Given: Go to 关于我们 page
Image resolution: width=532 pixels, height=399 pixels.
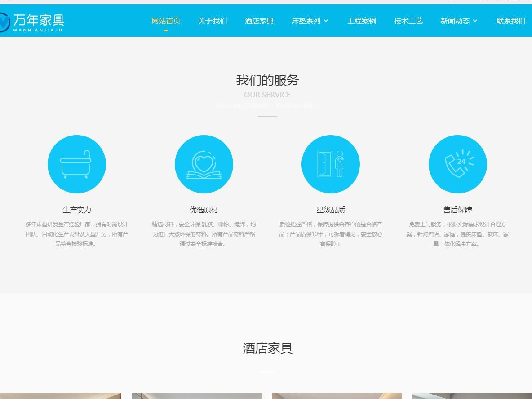Looking at the screenshot, I should coord(213,21).
